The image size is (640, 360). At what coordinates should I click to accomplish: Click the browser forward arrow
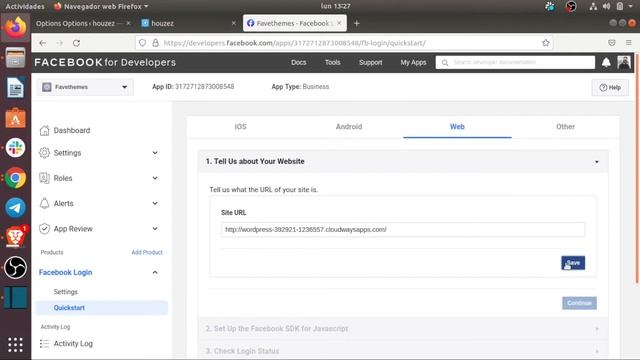(60, 43)
